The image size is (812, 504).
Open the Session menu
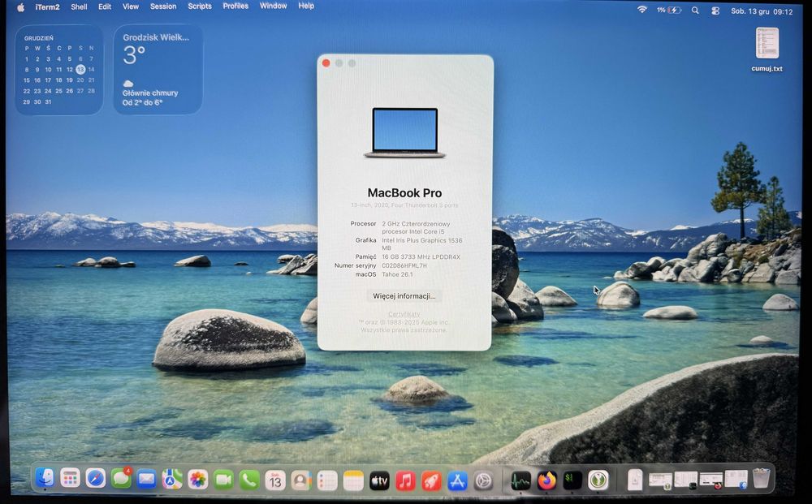coord(163,6)
